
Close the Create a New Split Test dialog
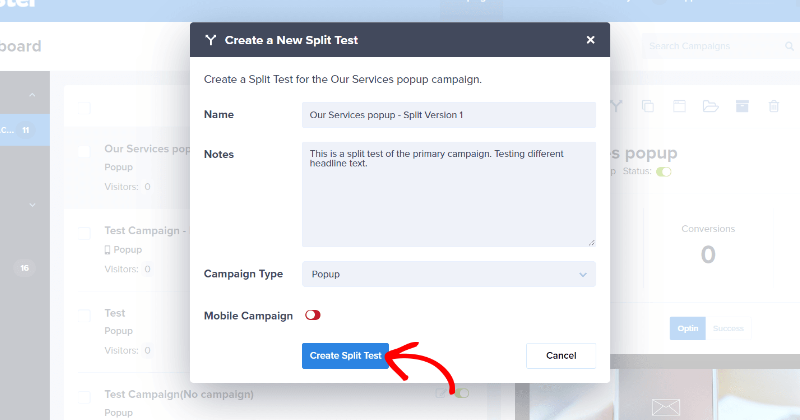tap(590, 40)
